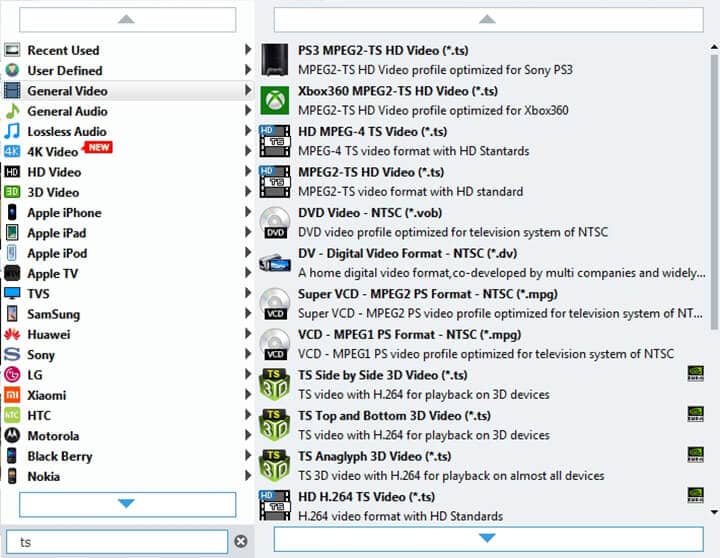Move category list down with bottom arrow button
Viewport: 720px width, 558px height.
pos(127,504)
